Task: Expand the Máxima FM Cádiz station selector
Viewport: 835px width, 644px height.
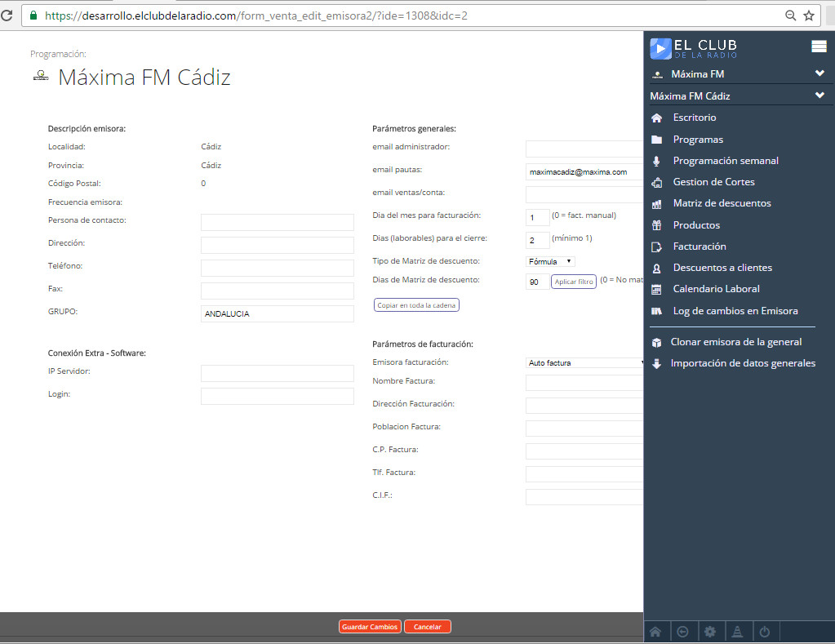Action: click(x=819, y=95)
